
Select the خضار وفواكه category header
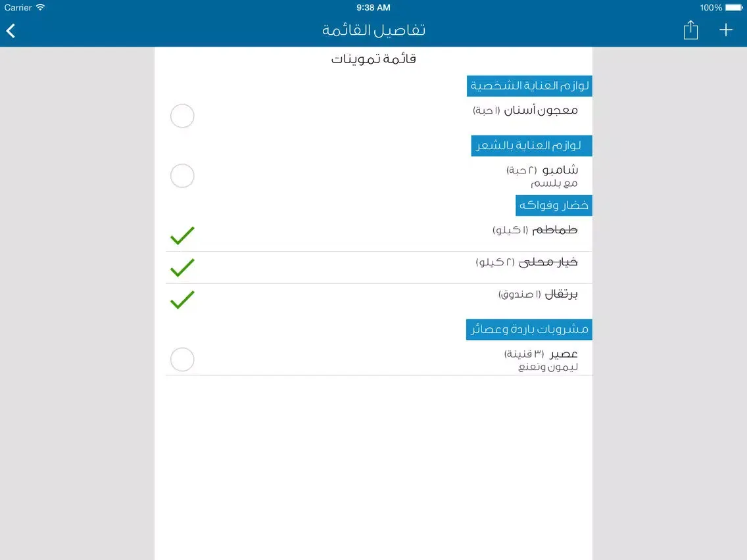(x=554, y=205)
